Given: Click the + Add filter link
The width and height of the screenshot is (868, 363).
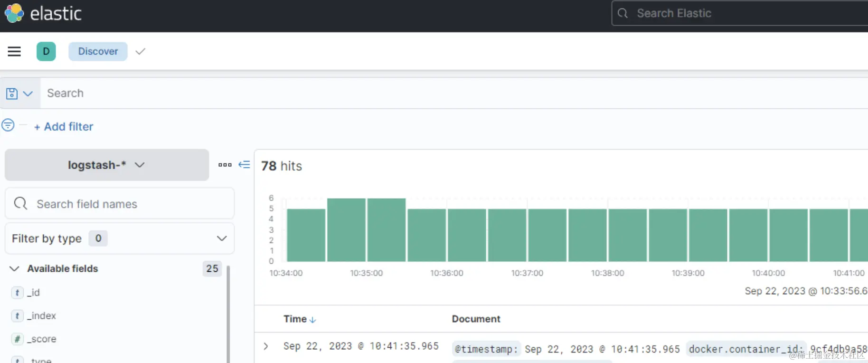Looking at the screenshot, I should pyautogui.click(x=64, y=127).
